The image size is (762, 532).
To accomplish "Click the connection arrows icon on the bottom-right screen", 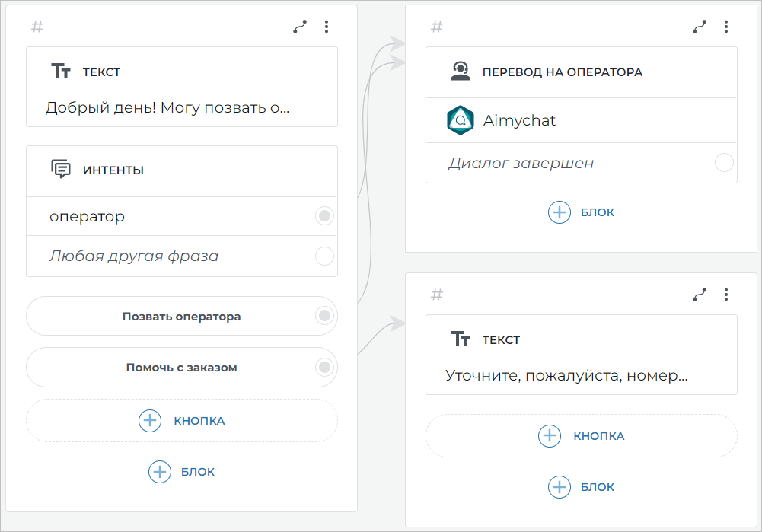I will pyautogui.click(x=699, y=294).
